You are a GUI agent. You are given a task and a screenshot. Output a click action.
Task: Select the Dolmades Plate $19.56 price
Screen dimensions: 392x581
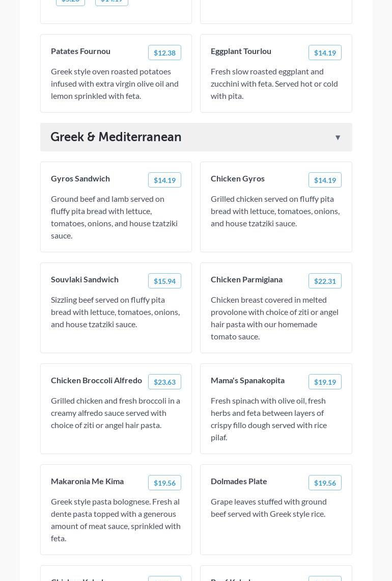click(325, 483)
